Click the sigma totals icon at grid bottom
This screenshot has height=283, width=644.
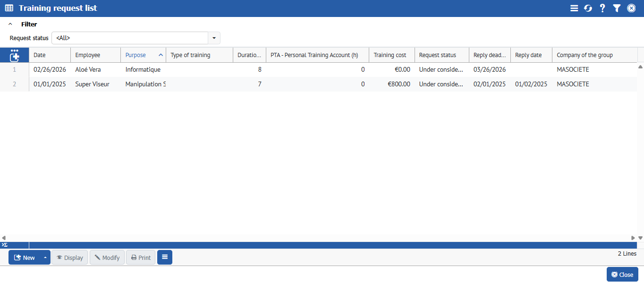(x=4, y=245)
